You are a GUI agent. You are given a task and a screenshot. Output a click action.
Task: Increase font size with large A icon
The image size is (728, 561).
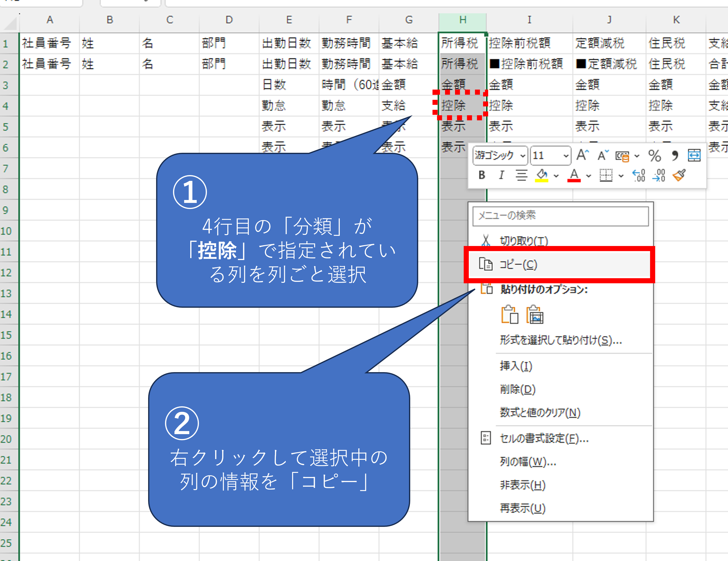[x=583, y=155]
